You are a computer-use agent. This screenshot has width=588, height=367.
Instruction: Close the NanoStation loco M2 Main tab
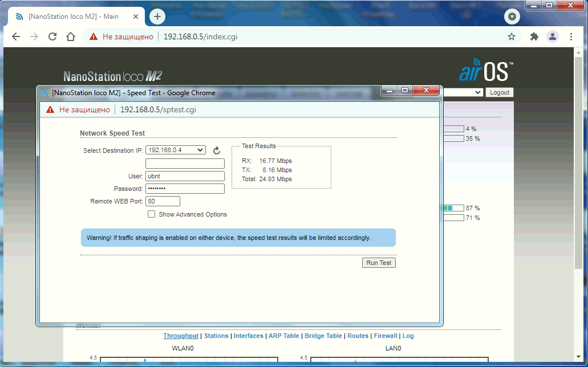(x=136, y=17)
